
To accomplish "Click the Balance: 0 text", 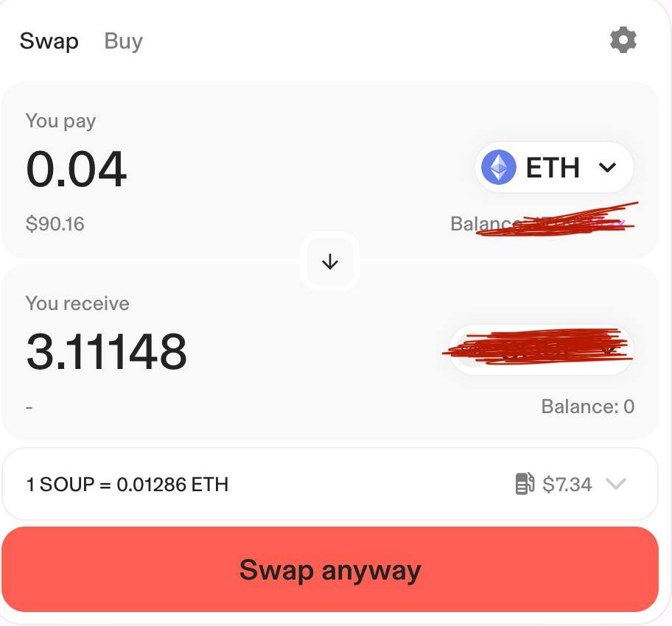I will click(587, 407).
